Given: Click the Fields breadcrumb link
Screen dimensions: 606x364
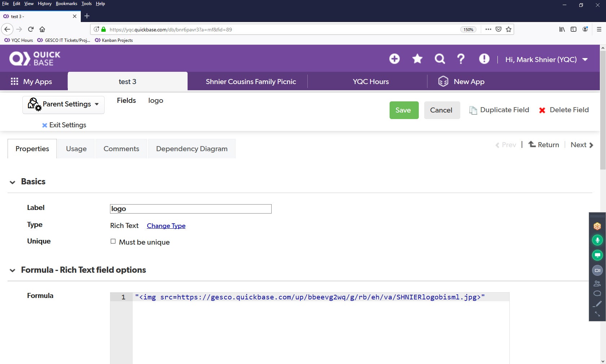Looking at the screenshot, I should [126, 100].
